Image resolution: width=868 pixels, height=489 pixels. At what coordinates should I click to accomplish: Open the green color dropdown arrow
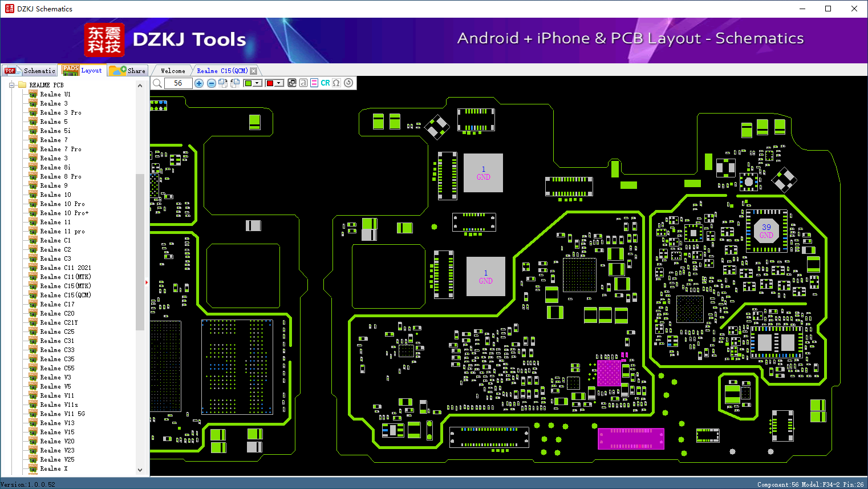click(x=258, y=83)
